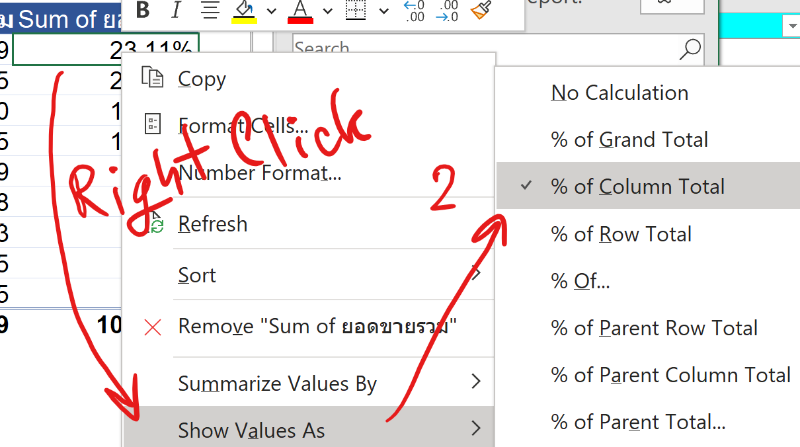Open borders dropdown arrow

[383, 11]
